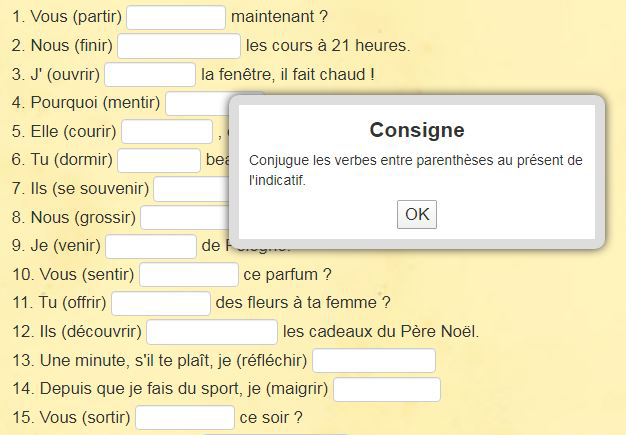Viewport: 626px width, 435px height.
Task: Click the 'Consigne' dialog title
Action: tap(417, 130)
